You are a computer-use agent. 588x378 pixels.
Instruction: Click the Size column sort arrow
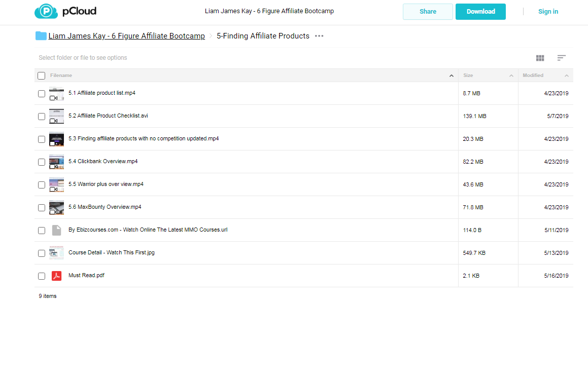[511, 75]
